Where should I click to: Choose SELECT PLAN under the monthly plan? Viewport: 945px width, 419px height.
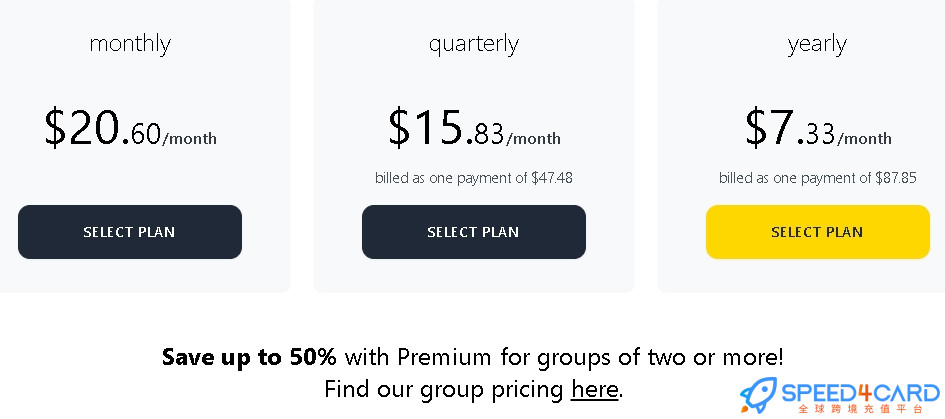click(x=130, y=232)
